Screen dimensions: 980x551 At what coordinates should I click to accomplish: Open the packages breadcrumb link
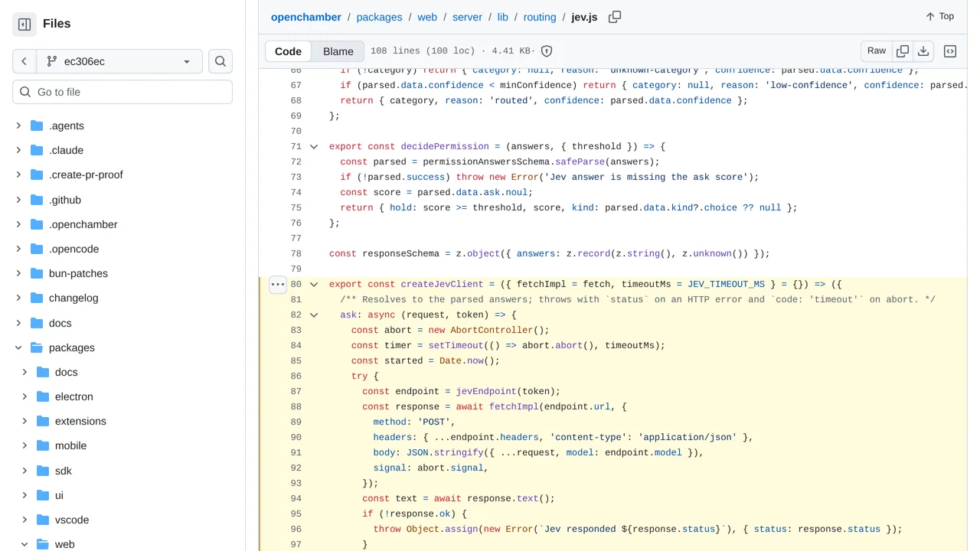379,17
